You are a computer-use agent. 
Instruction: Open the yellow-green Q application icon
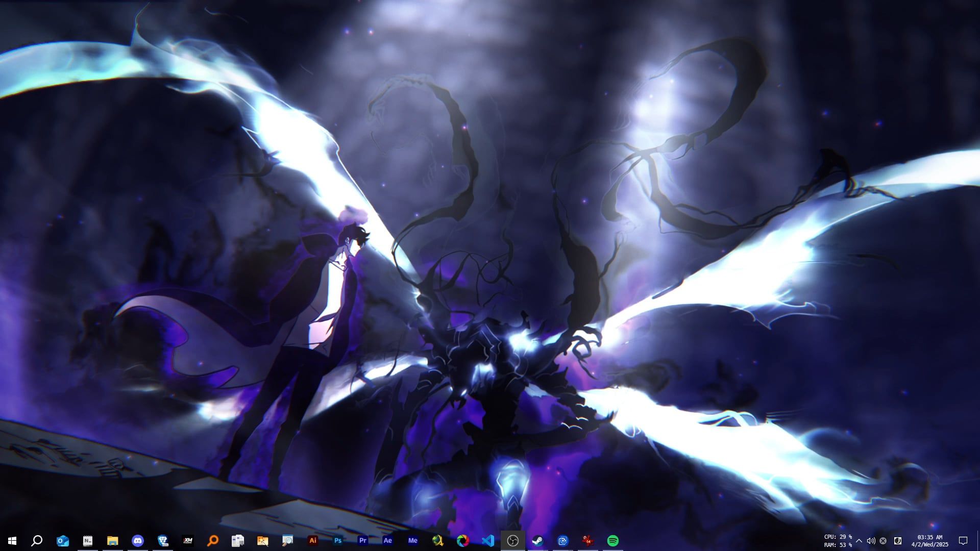[x=437, y=540]
